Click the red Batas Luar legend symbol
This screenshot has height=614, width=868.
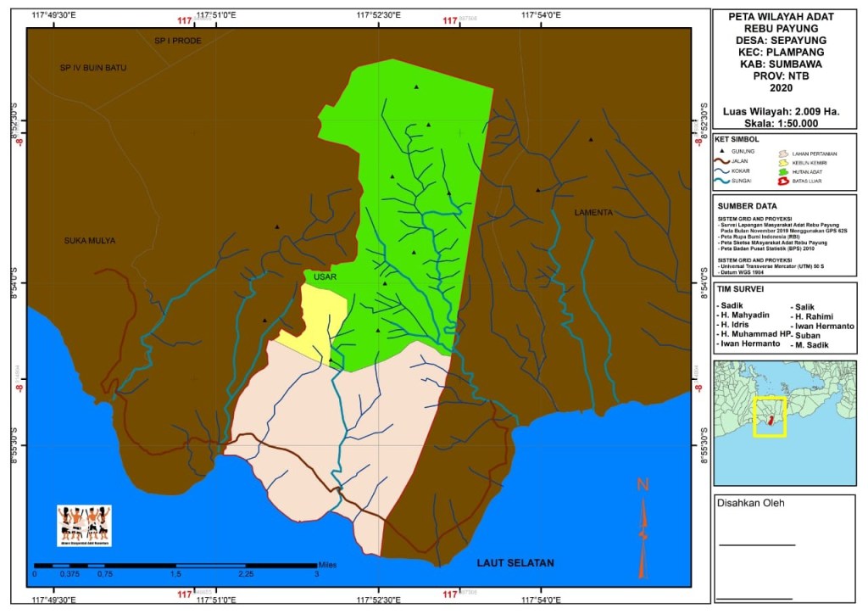783,181
